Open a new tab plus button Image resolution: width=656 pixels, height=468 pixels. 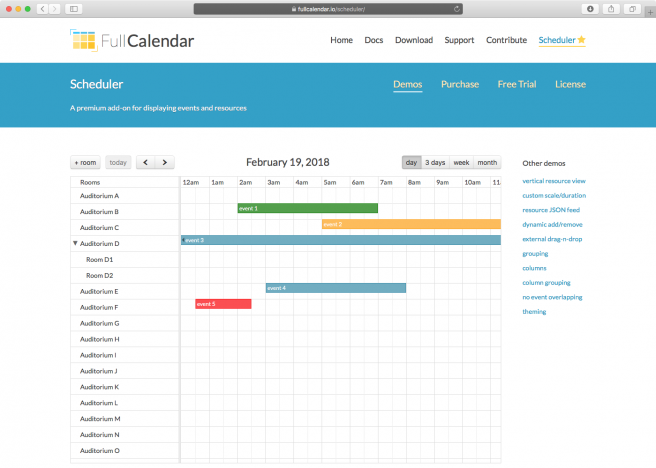pos(650,12)
